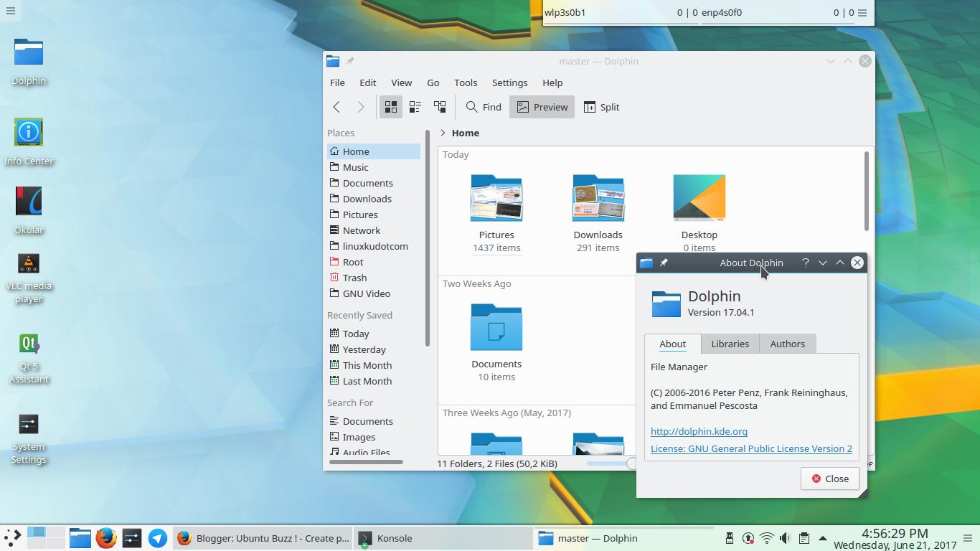
Task: Select the Icons view mode
Action: coord(391,106)
